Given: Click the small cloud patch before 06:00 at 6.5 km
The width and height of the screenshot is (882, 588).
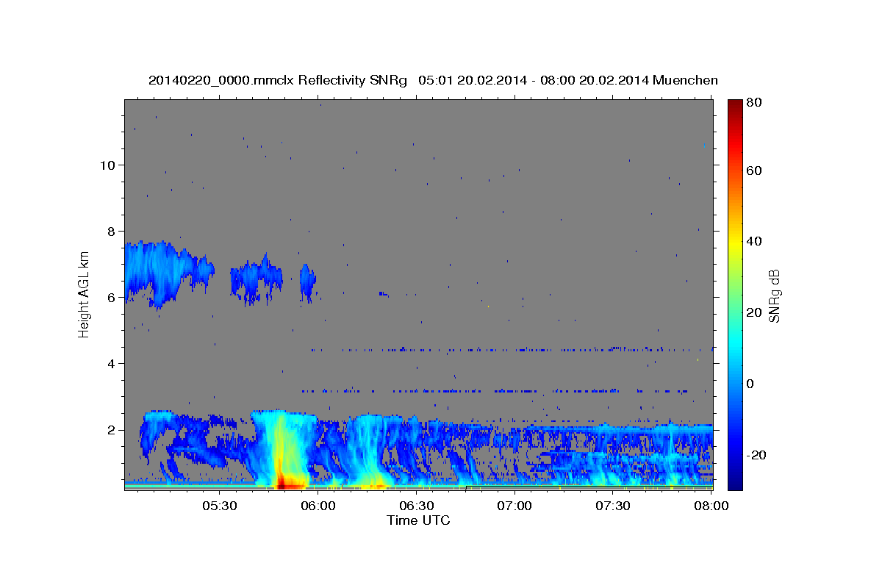Looking at the screenshot, I should click(307, 282).
